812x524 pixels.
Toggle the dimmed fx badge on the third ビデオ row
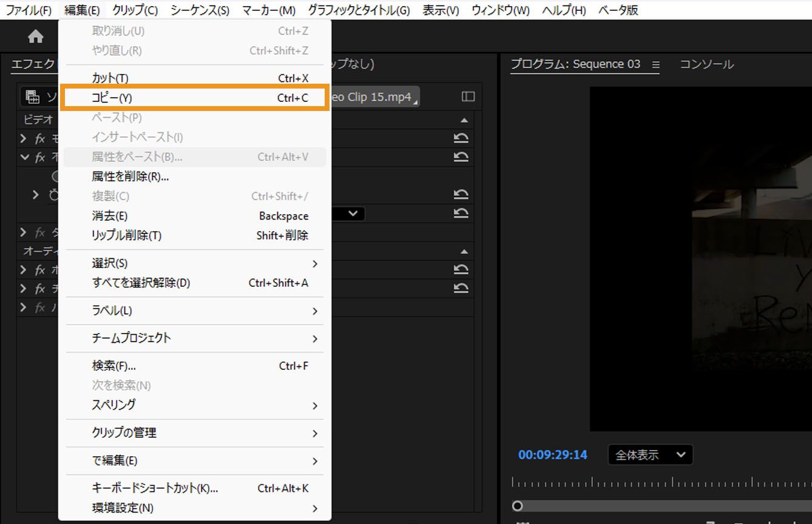click(x=40, y=232)
